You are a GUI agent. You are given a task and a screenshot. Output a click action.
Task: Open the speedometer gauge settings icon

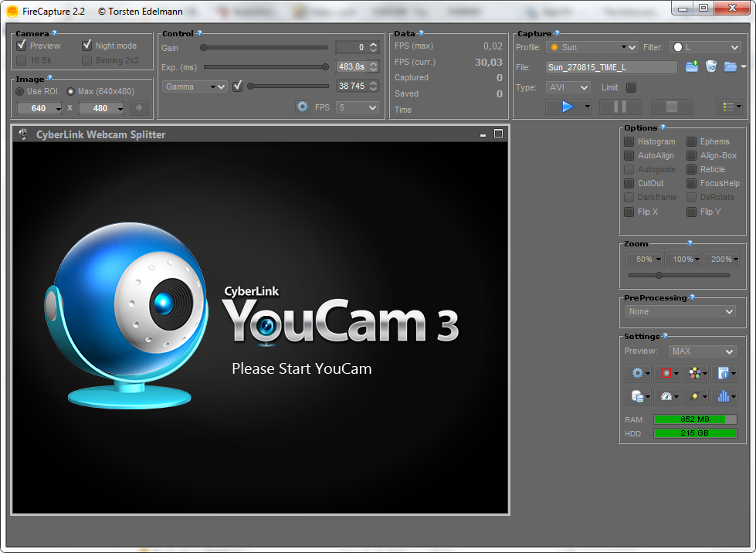(x=666, y=397)
